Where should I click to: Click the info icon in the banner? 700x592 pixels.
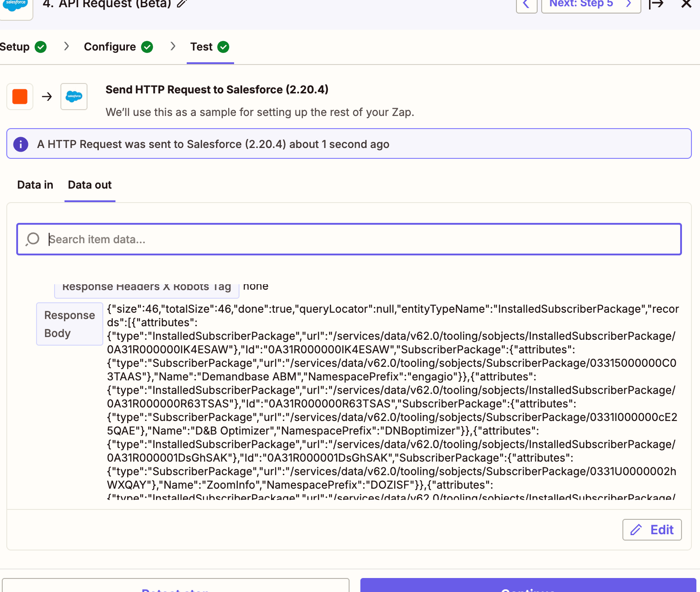coord(21,144)
